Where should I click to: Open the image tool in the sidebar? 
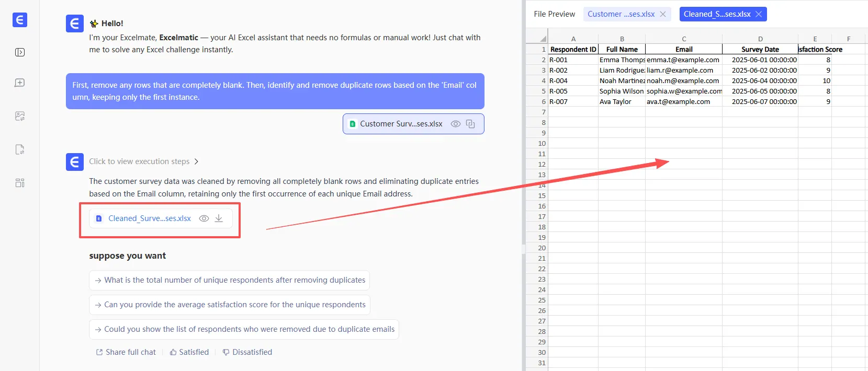20,116
